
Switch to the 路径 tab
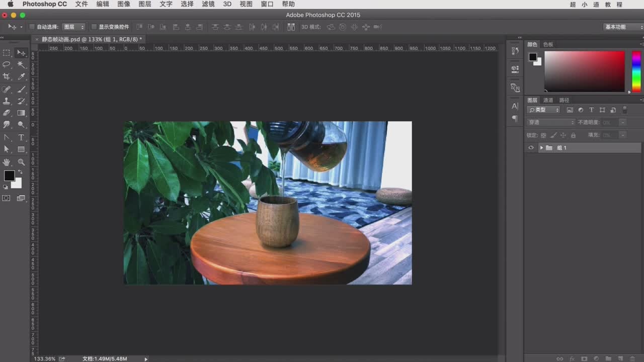coord(564,100)
